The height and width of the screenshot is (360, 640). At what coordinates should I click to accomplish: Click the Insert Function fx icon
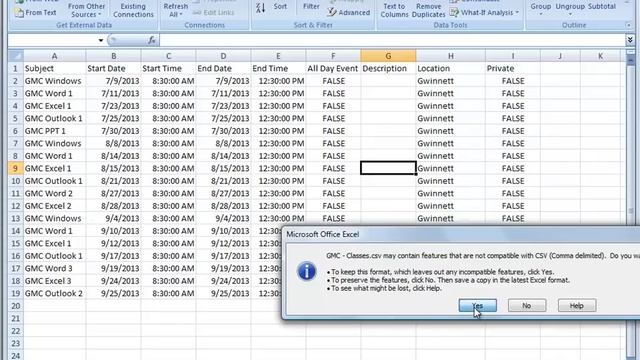tap(152, 40)
